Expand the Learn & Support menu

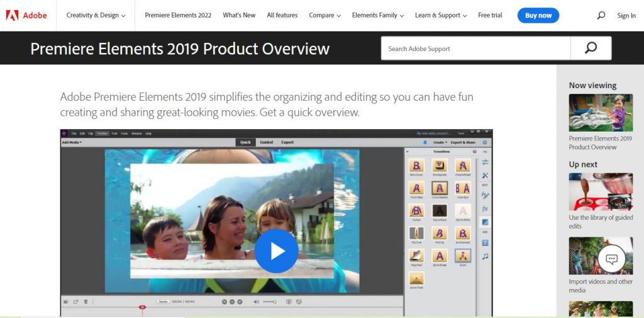(440, 15)
